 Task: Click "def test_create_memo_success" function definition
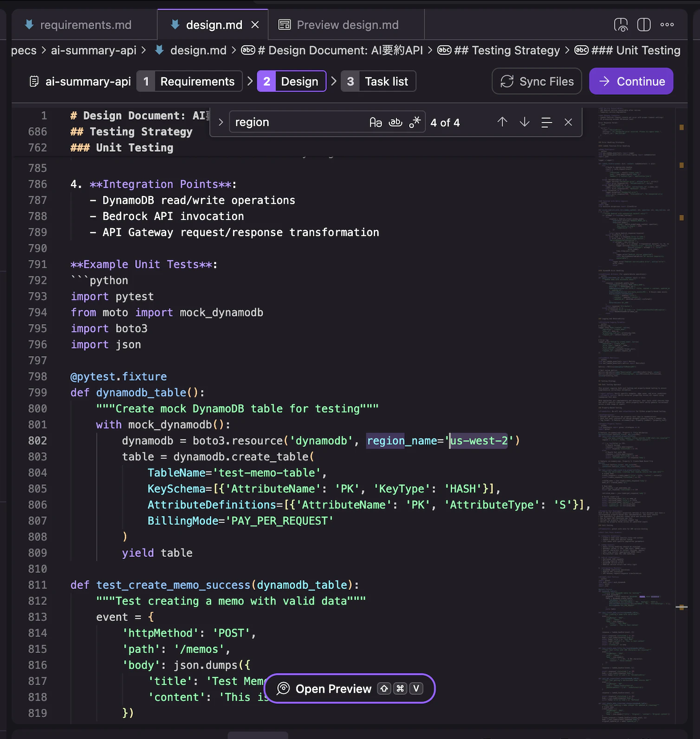point(214,585)
